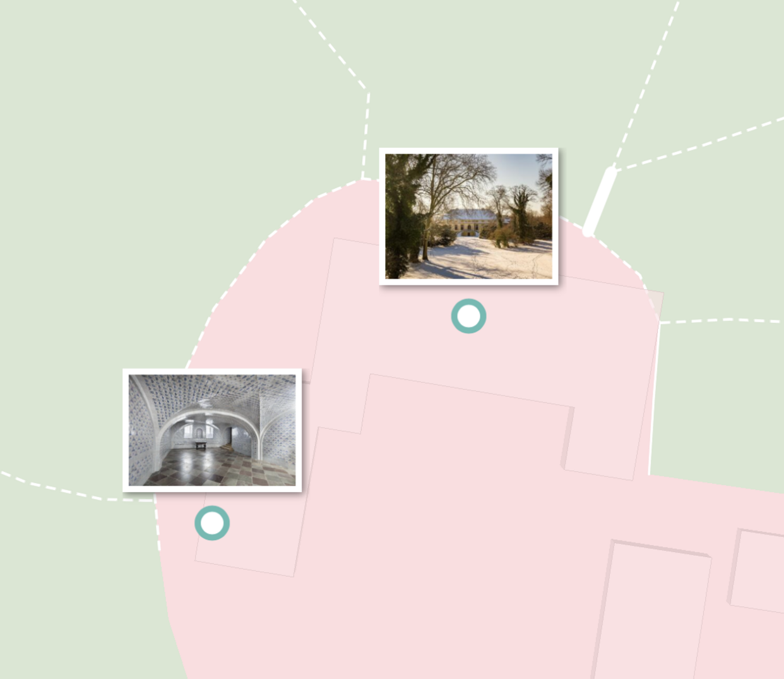Select the dashed path right of the pink wing corner

coord(721,320)
